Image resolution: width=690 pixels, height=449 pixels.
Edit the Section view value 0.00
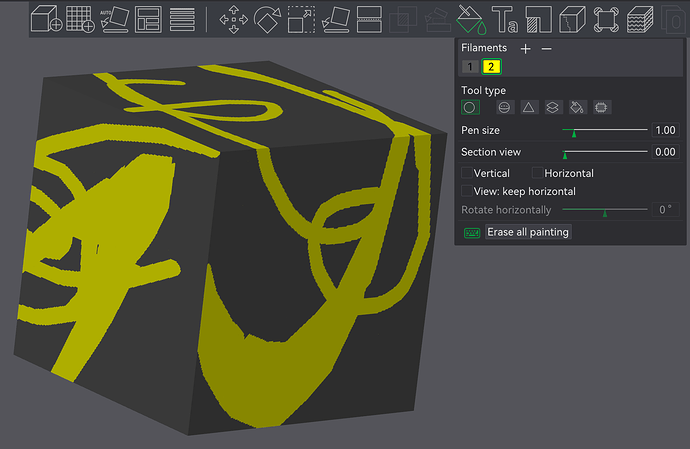pyautogui.click(x=665, y=152)
